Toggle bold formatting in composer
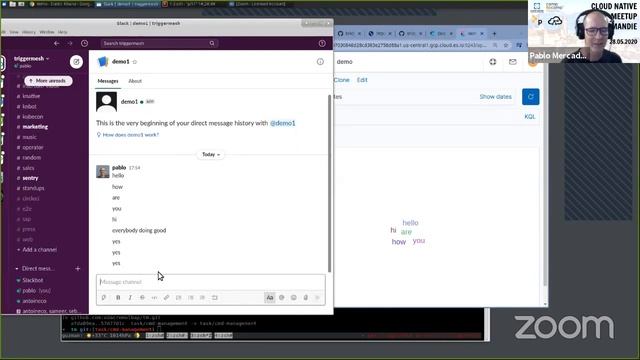 (118, 298)
